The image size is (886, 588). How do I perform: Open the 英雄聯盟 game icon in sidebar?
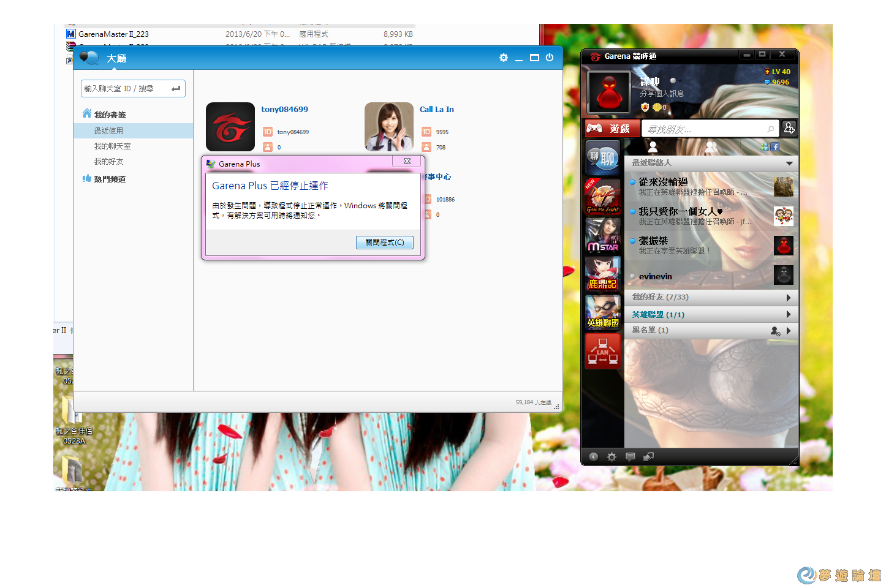pos(603,312)
